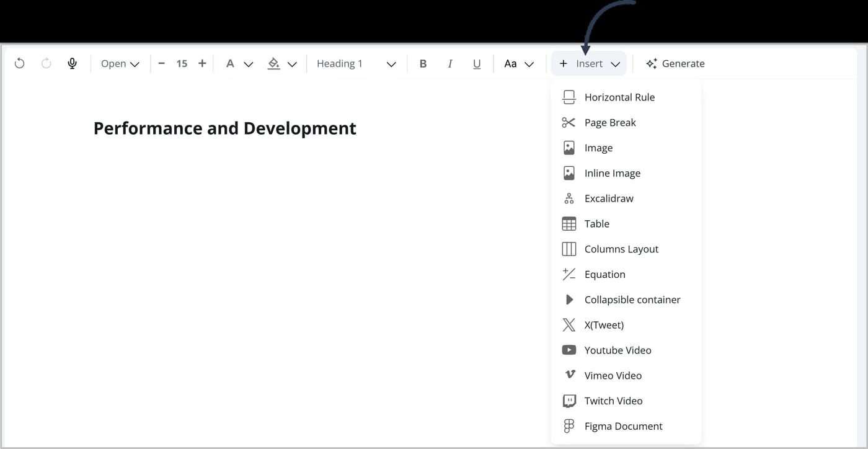The height and width of the screenshot is (449, 868).
Task: Toggle bold formatting
Action: pos(423,63)
